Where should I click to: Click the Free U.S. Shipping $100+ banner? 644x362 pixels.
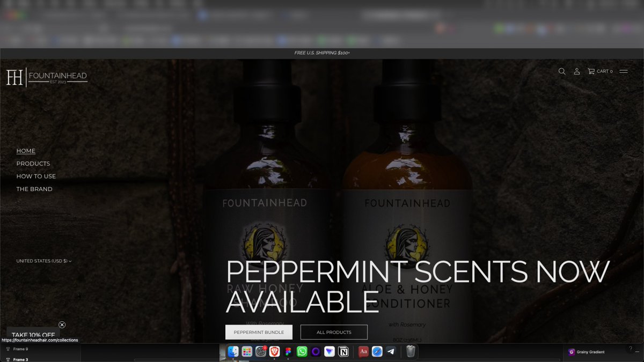click(x=322, y=53)
